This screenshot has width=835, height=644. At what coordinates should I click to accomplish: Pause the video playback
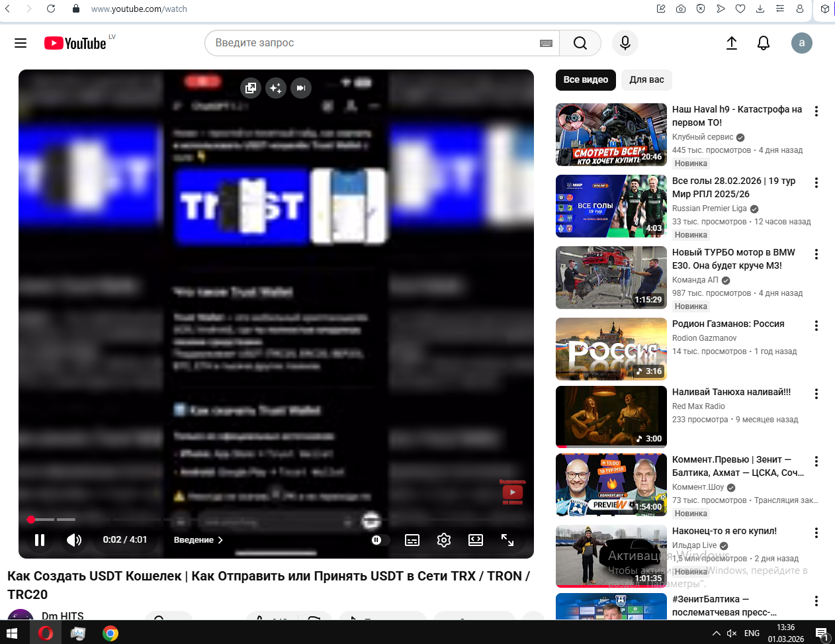click(x=40, y=540)
